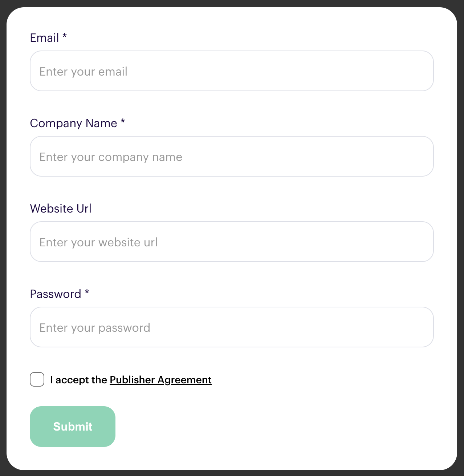The image size is (464, 476).
Task: Click the 'Website Url' label text
Action: pyautogui.click(x=61, y=209)
